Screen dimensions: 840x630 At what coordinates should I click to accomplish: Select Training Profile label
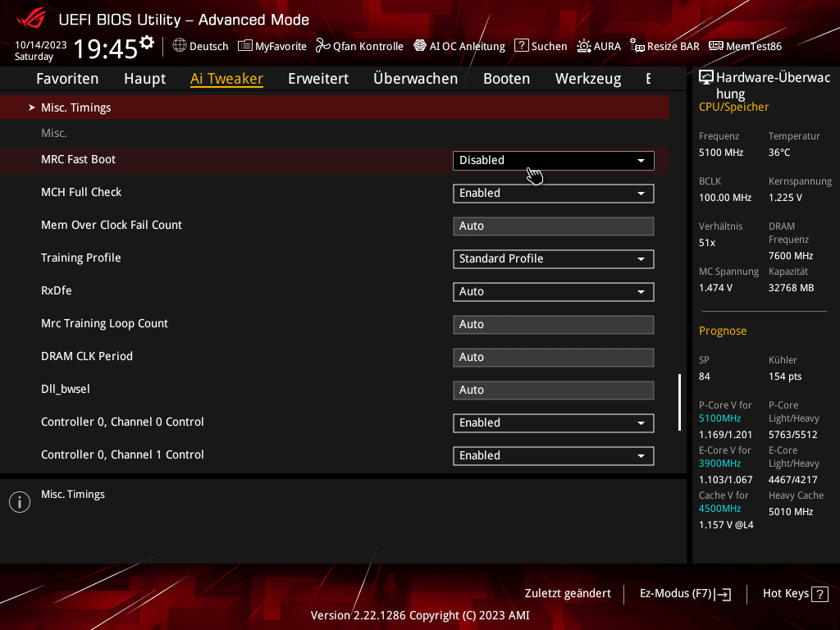pyautogui.click(x=81, y=258)
